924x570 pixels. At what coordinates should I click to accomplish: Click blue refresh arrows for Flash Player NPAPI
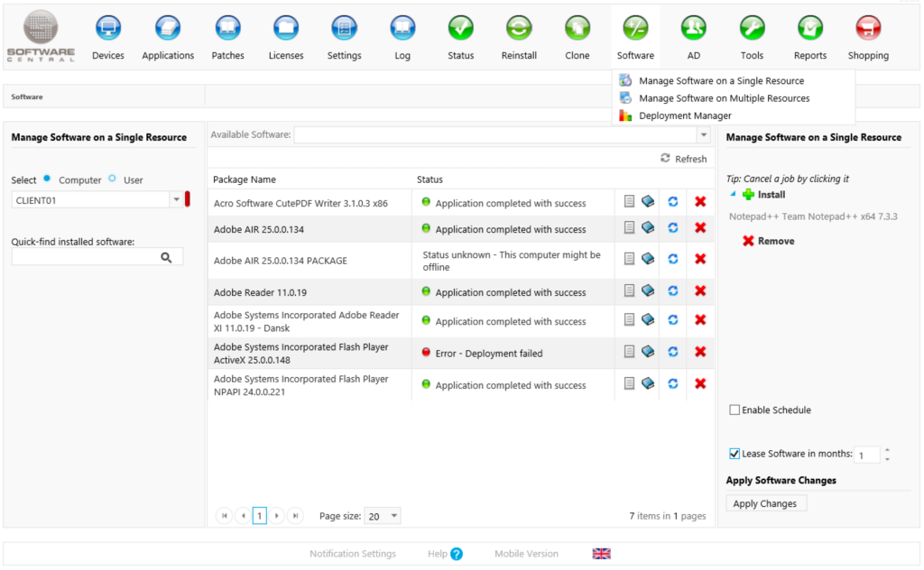(673, 383)
